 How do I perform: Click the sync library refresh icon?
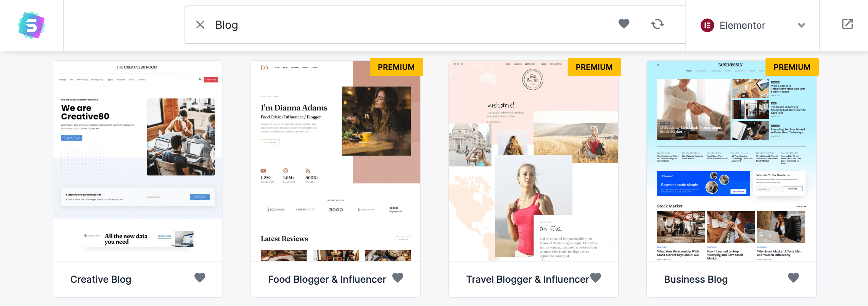657,24
